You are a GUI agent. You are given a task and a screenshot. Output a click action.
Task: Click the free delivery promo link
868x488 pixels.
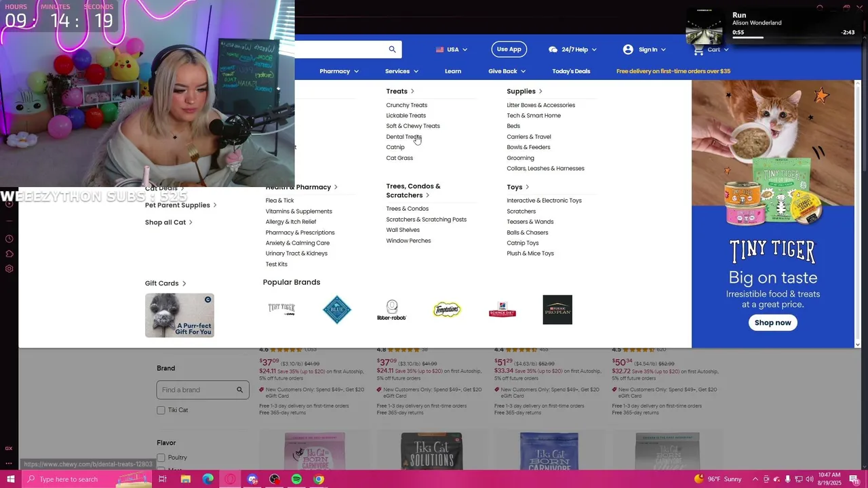point(673,71)
